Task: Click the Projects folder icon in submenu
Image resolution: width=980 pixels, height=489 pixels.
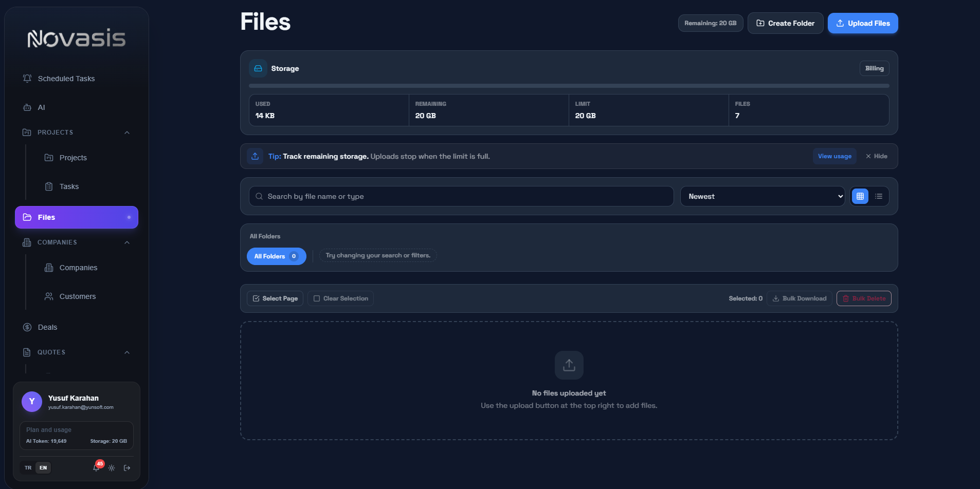Action: click(49, 158)
